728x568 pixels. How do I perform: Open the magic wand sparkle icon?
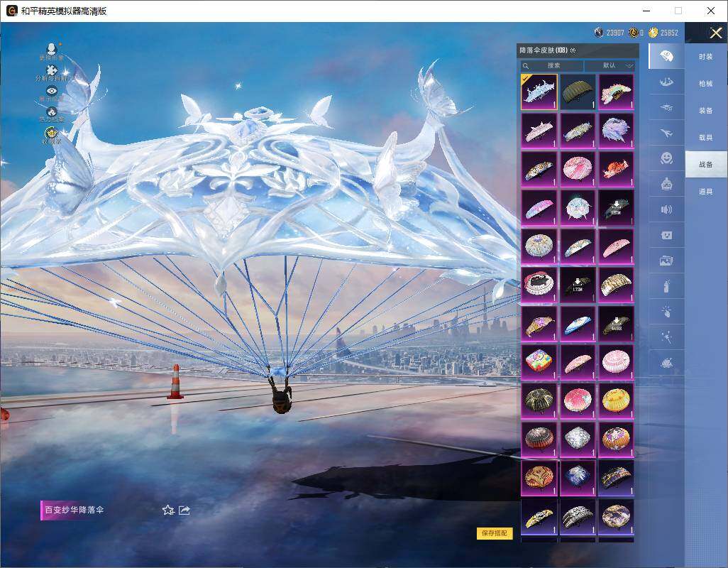tap(666, 338)
